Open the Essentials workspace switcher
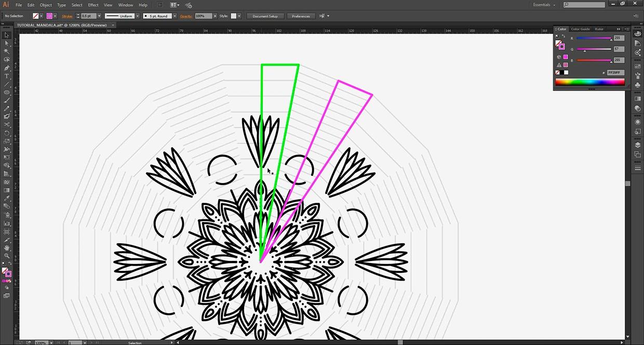644x345 pixels. 544,5
